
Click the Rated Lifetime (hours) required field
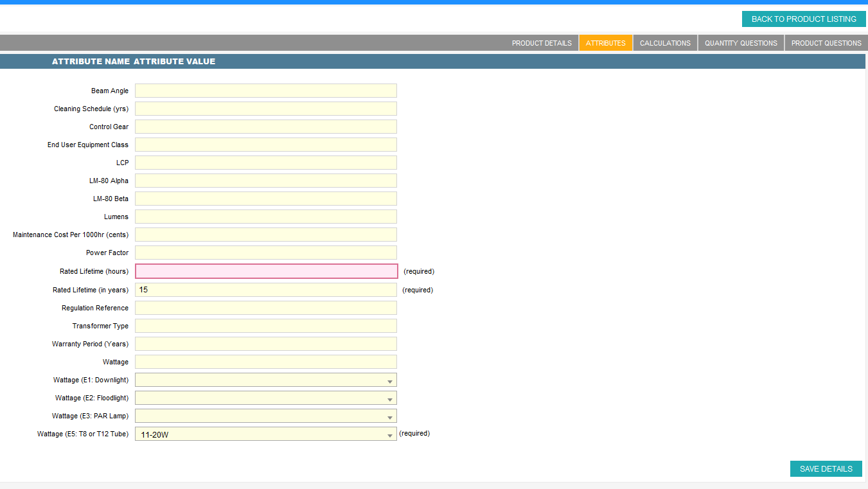click(266, 271)
